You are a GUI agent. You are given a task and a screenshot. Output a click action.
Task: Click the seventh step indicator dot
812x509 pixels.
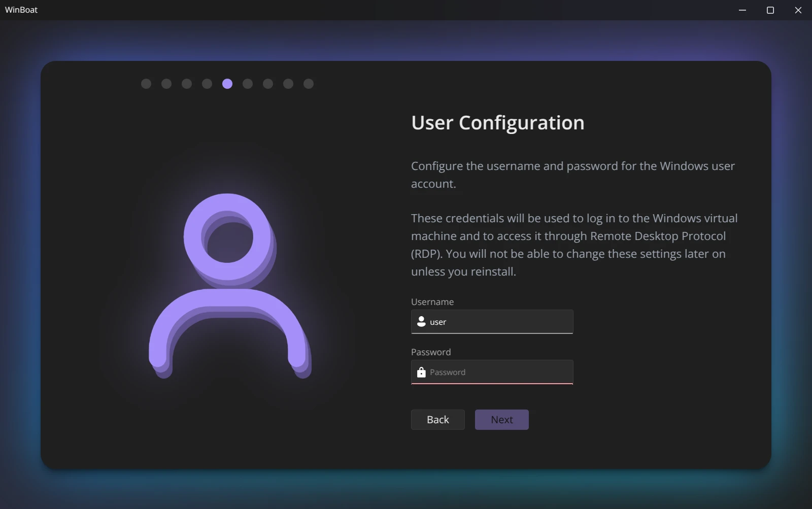(x=268, y=84)
